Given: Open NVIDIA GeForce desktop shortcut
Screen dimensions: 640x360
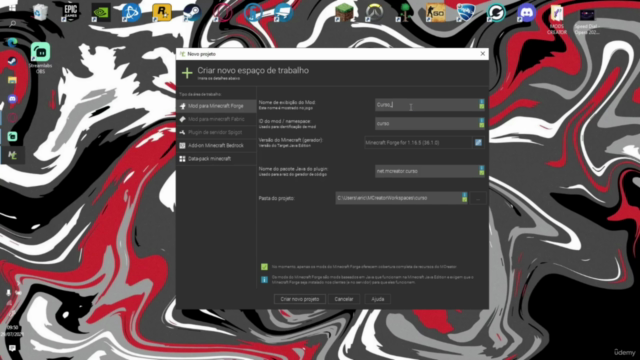Looking at the screenshot, I should (100, 13).
